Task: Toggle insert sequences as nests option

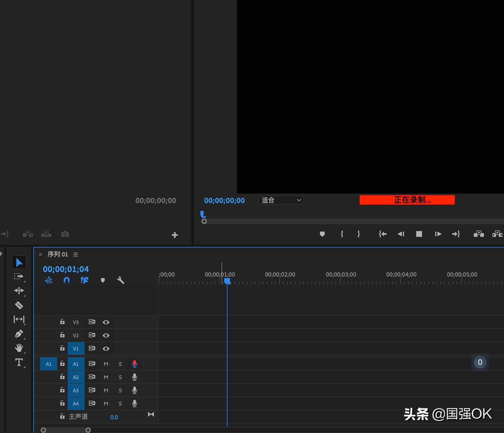Action: (49, 280)
